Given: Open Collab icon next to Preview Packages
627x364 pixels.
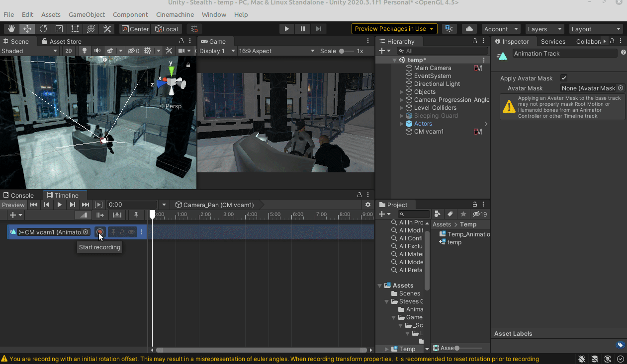Looking at the screenshot, I should click(449, 29).
